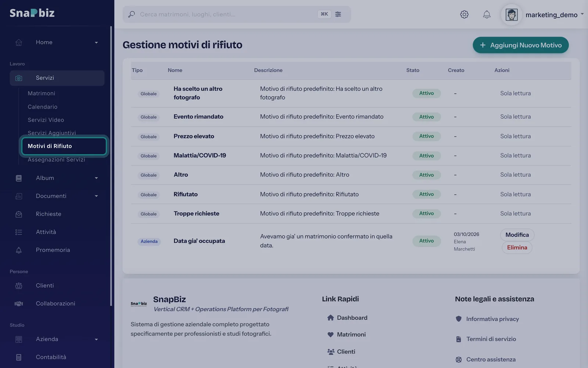Open Servizi Video submenu item
588x368 pixels.
click(x=46, y=120)
